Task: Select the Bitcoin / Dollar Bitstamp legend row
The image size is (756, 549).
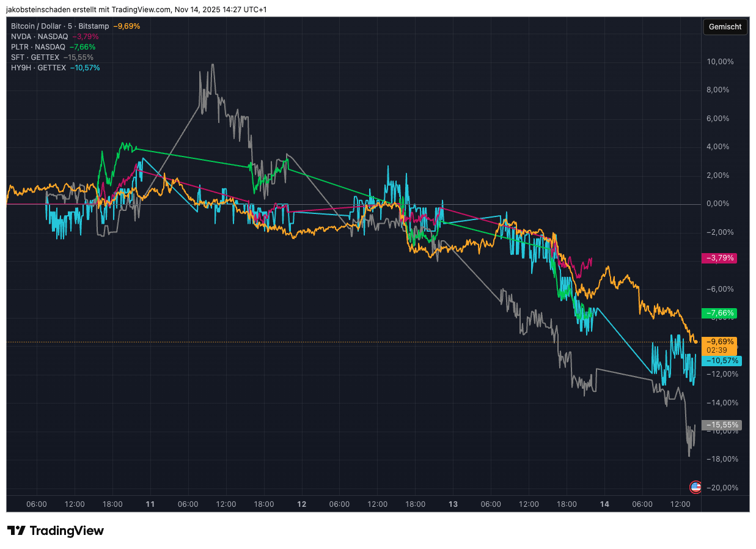Action: pos(75,26)
